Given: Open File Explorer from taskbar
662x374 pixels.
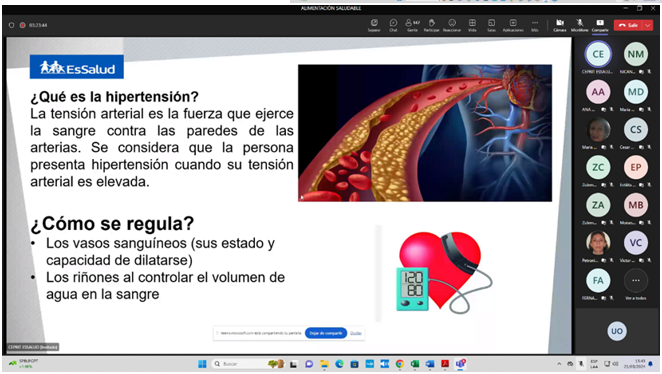Looking at the screenshot, I should pos(324,364).
